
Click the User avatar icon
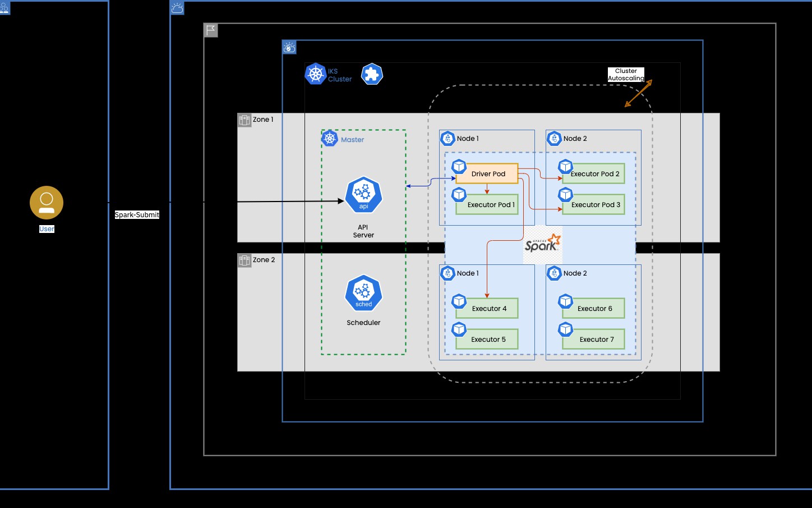coord(47,203)
